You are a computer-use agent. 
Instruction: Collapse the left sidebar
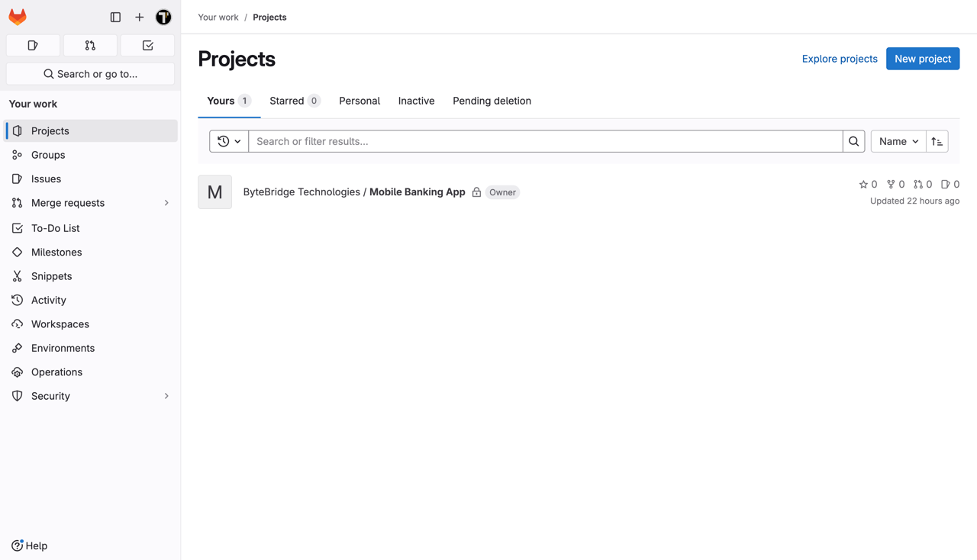coord(115,16)
